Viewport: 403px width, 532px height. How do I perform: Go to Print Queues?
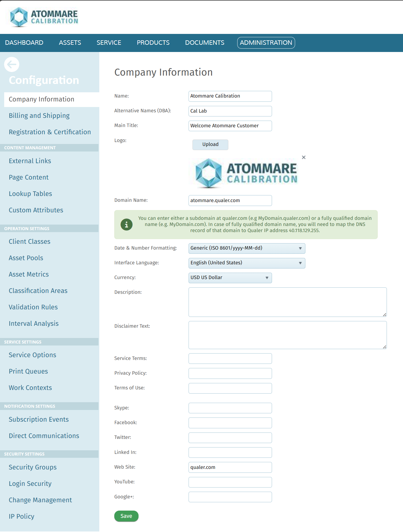click(28, 371)
